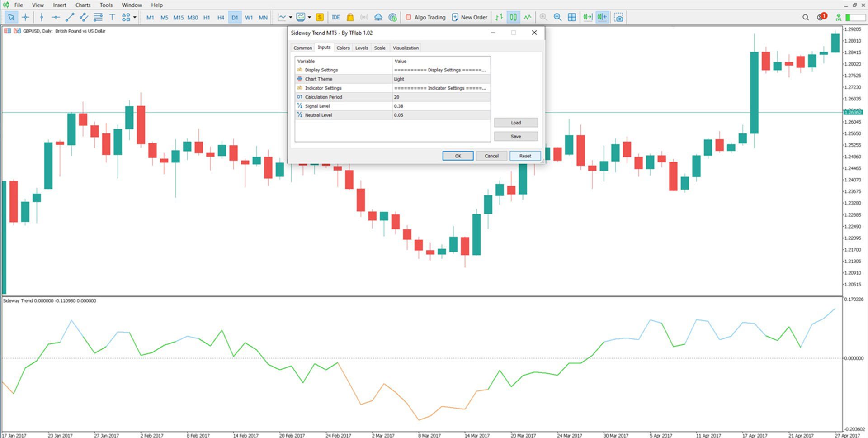Select the trendline drawing tool
This screenshot has width=868, height=438.
70,17
